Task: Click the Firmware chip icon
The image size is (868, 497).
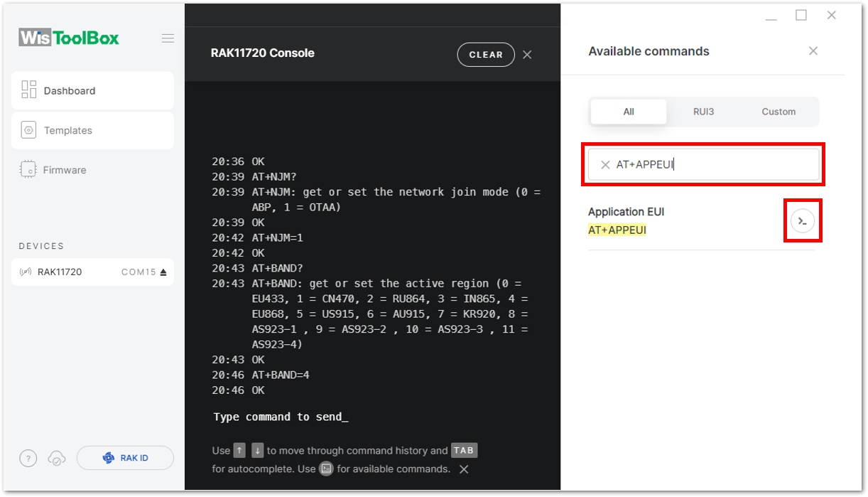Action: 28,170
